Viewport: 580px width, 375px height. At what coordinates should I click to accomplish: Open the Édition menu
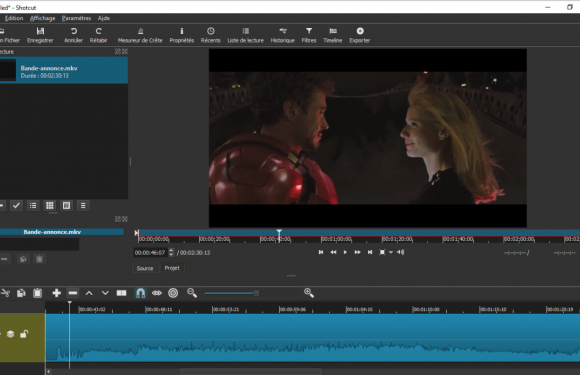click(14, 18)
